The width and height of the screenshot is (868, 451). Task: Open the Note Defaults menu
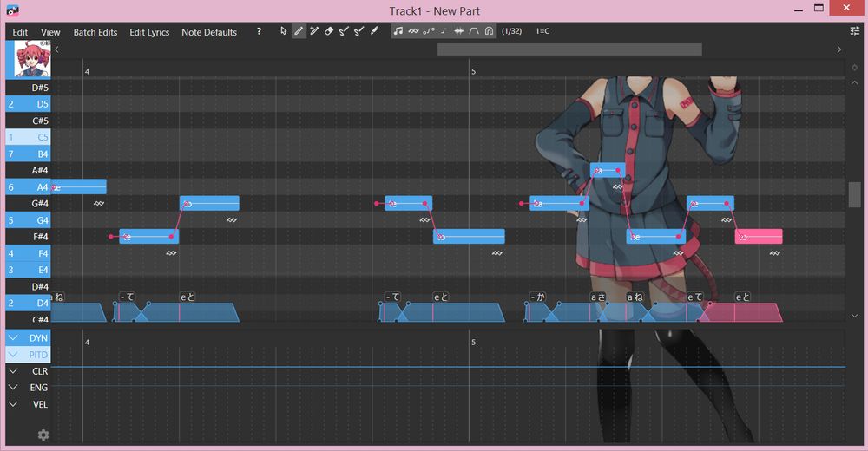209,32
